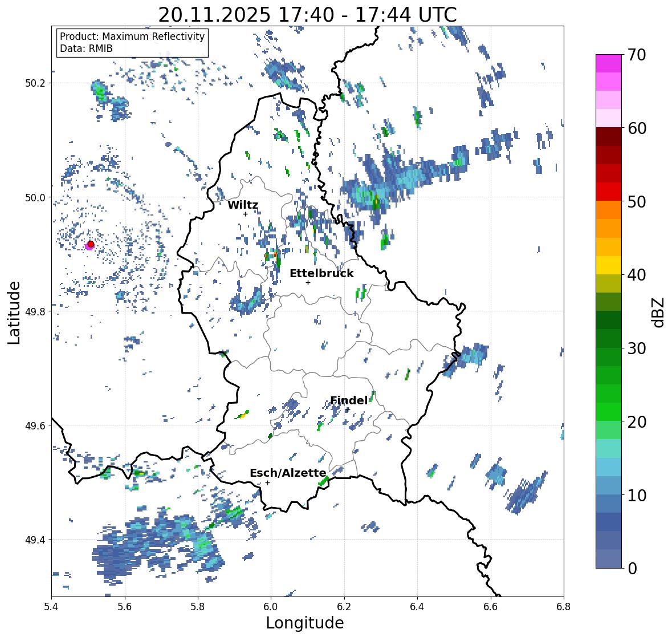Click the dBZ colorbar label
This screenshot has width=672, height=637.
point(659,313)
